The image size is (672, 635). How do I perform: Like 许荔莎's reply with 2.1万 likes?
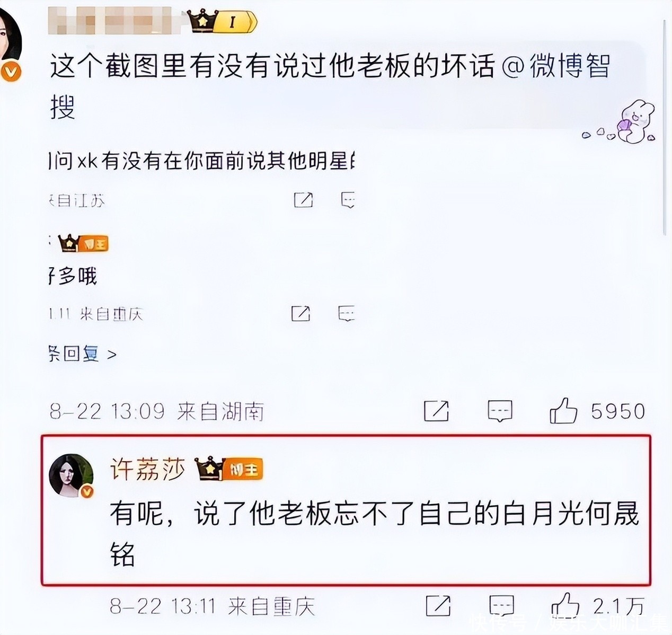(x=565, y=605)
